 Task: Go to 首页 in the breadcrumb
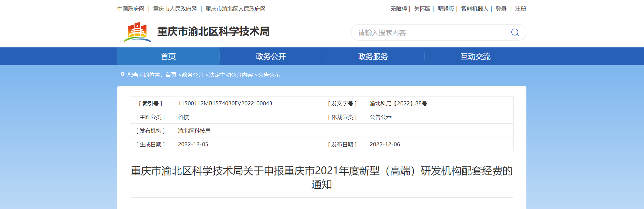[171, 75]
